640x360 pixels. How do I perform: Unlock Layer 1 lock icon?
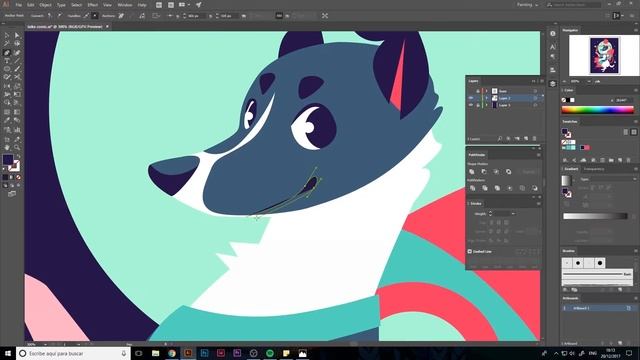click(478, 105)
